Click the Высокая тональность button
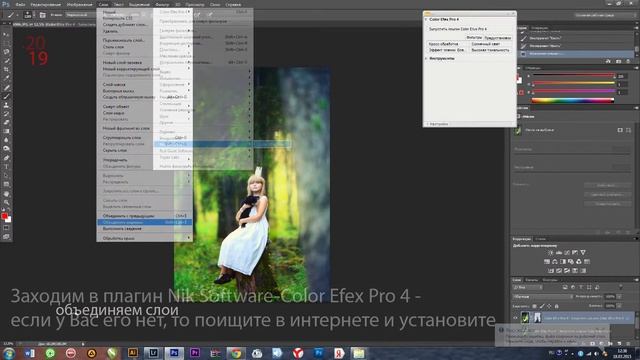Image resolution: width=640 pixels, height=360 pixels. click(x=490, y=50)
